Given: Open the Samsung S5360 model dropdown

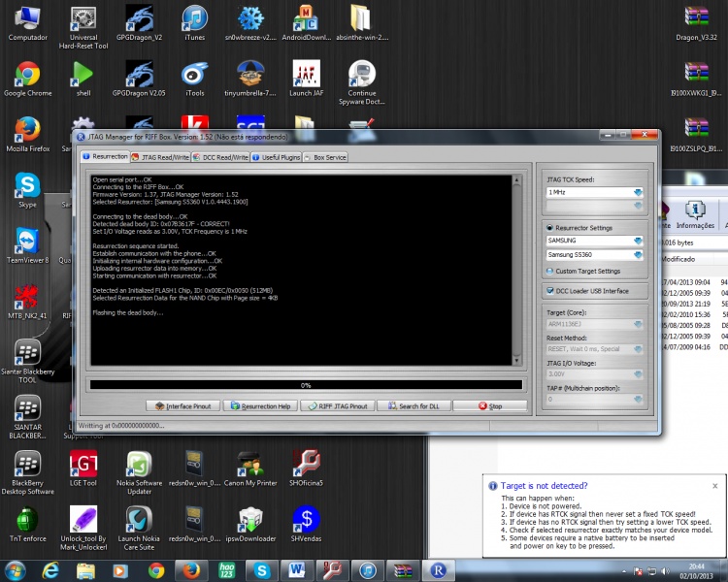Looking at the screenshot, I should click(594, 255).
